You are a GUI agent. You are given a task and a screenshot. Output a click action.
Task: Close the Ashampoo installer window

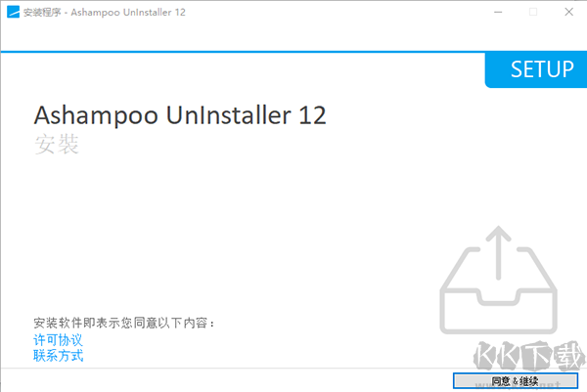pos(568,12)
